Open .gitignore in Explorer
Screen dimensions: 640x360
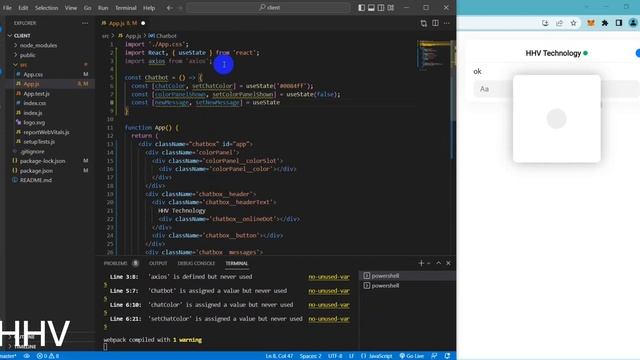point(32,151)
